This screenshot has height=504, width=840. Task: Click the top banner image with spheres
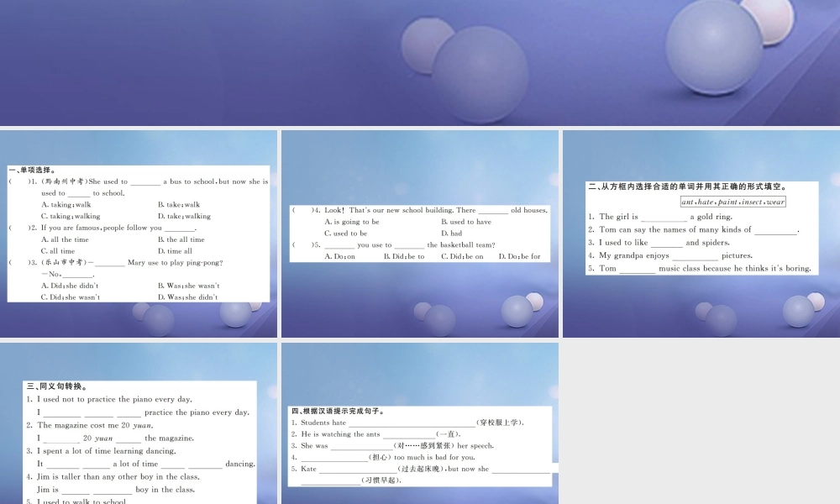click(x=420, y=63)
